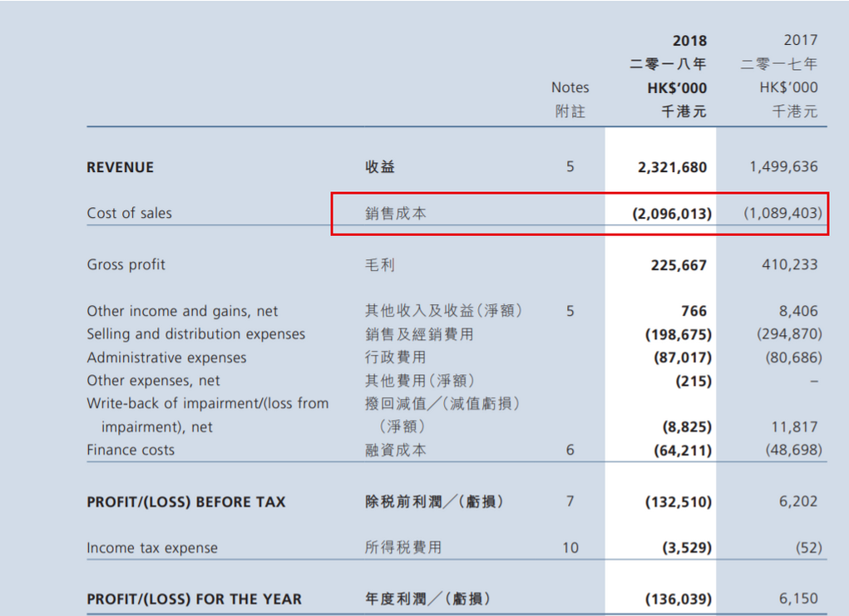Select Other expenses, net label
Viewport: 849px width, 616px height.
153,381
